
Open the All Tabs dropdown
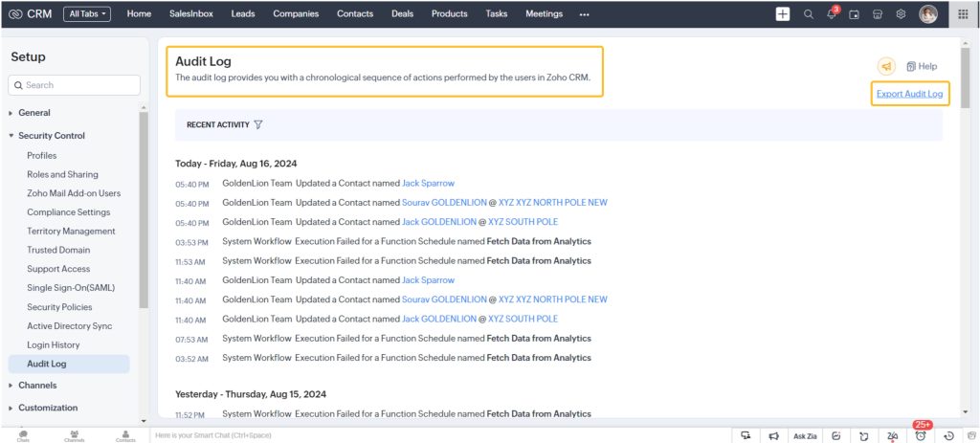point(87,14)
